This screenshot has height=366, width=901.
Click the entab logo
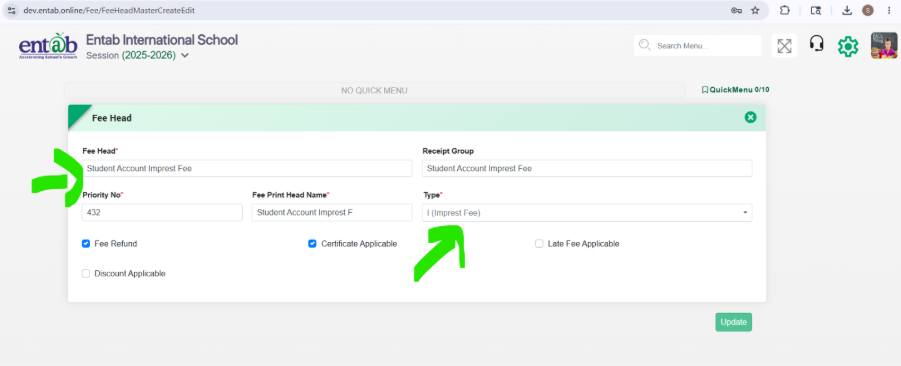[48, 46]
